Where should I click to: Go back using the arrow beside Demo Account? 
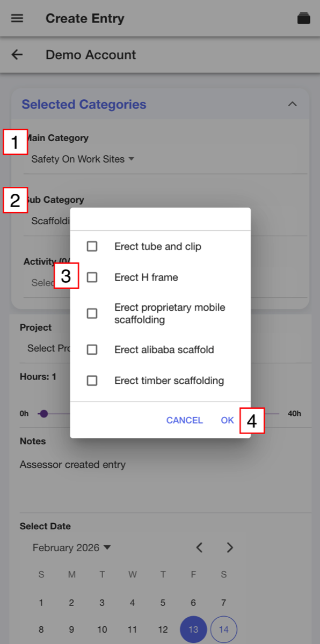17,55
